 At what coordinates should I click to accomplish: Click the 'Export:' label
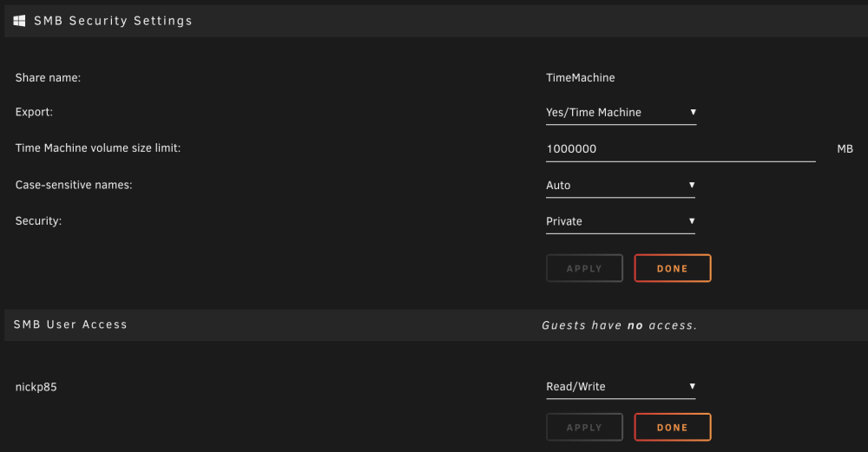pyautogui.click(x=35, y=112)
